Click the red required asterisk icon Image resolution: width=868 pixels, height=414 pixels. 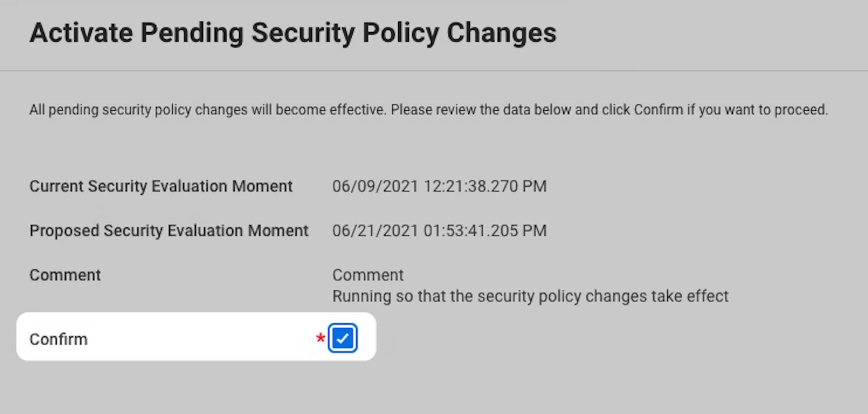pos(321,338)
